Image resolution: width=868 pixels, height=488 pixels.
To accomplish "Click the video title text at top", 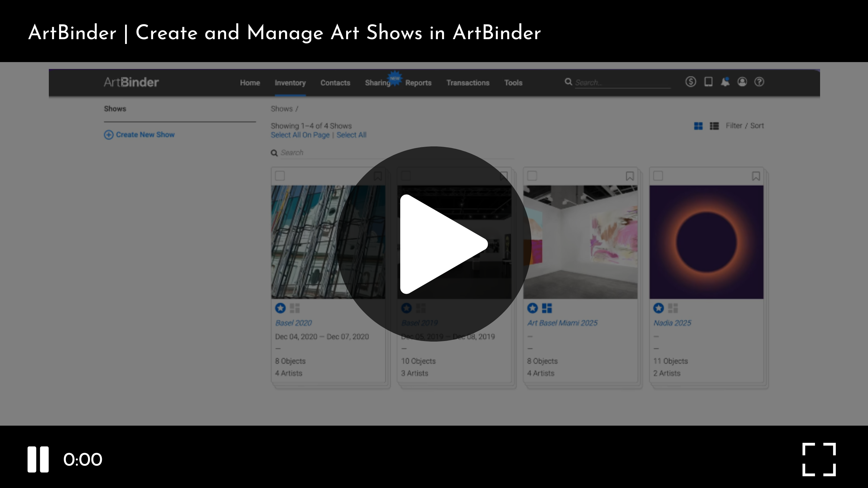I will [285, 33].
